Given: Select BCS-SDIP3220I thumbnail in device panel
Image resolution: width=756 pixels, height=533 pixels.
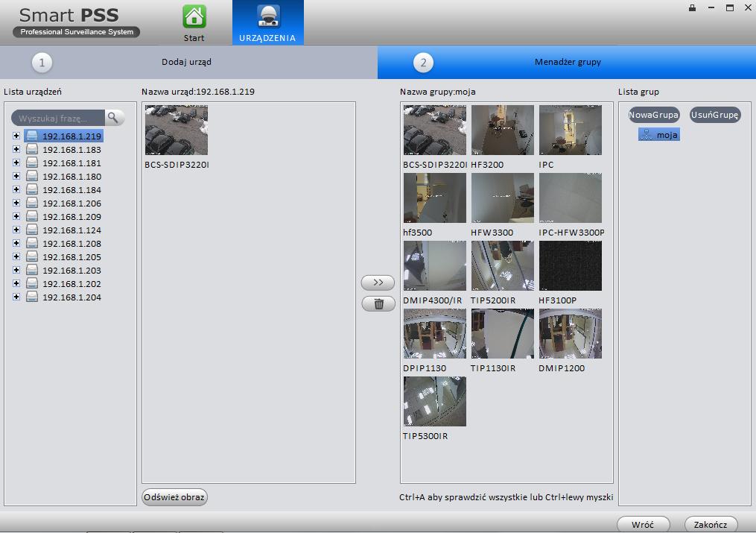Looking at the screenshot, I should click(177, 130).
